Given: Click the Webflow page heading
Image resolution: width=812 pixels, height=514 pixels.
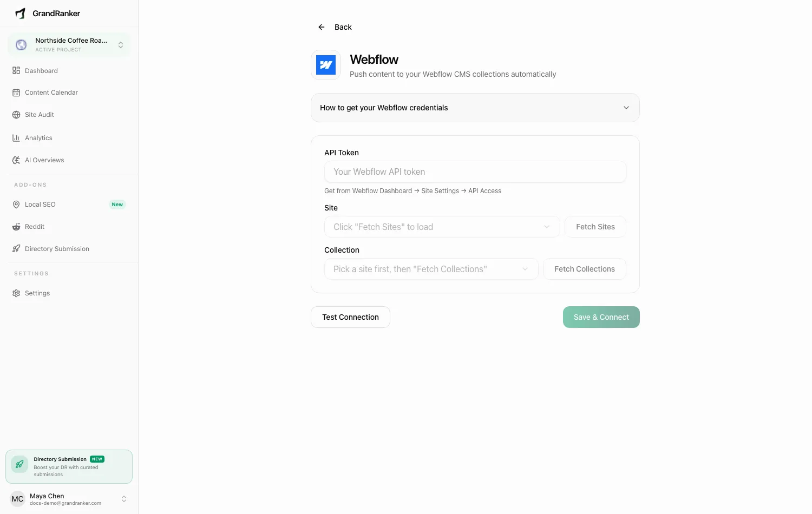Looking at the screenshot, I should [374, 60].
